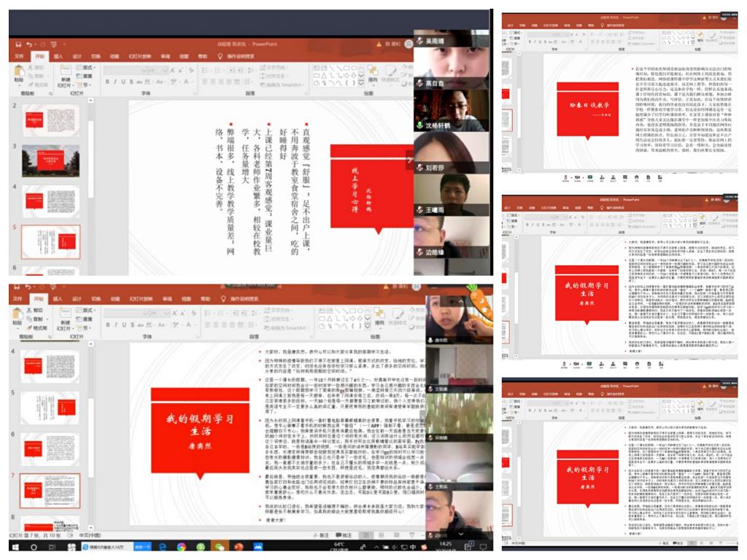Switch to the Insert (插入) tab in the upper window
747x560 pixels.
tap(58, 56)
